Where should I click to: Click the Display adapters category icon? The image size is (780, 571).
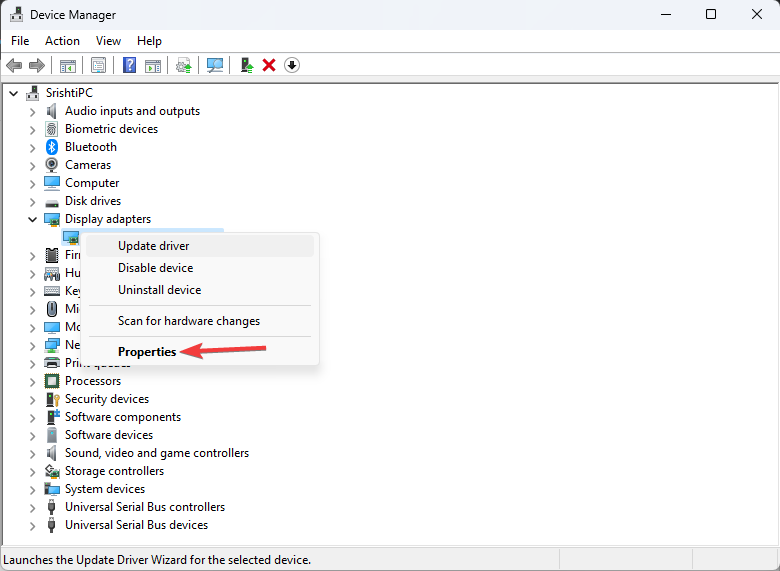click(x=52, y=219)
